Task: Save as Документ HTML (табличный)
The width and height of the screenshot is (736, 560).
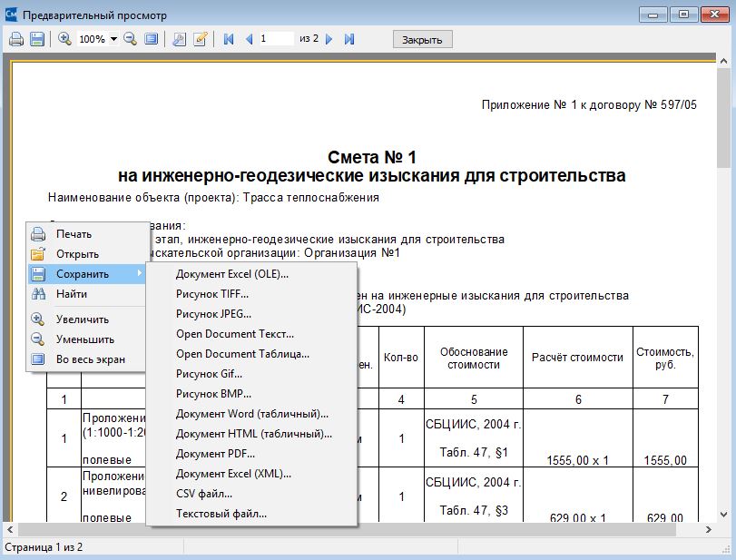Action: point(251,434)
